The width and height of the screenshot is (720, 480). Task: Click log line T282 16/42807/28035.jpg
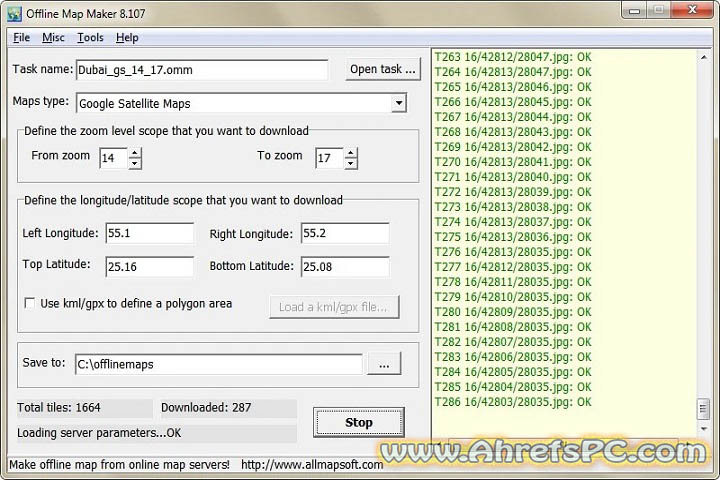point(513,342)
